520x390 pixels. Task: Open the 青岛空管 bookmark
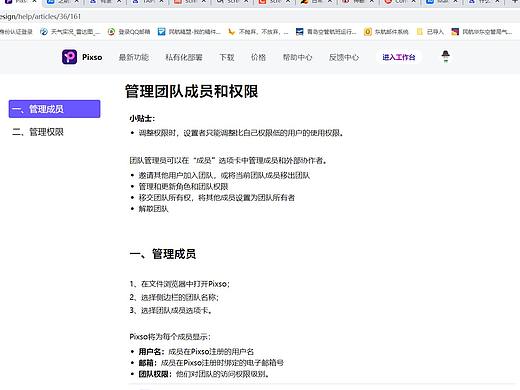(326, 32)
